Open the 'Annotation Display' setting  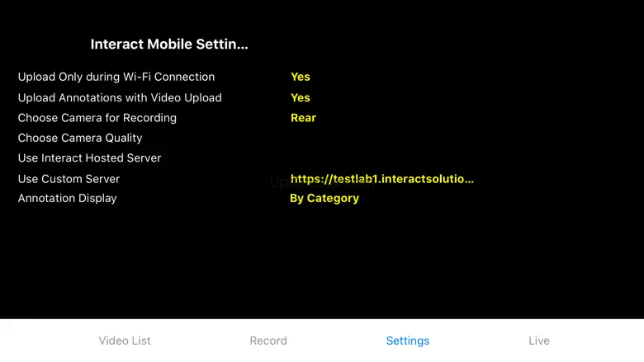tap(67, 198)
